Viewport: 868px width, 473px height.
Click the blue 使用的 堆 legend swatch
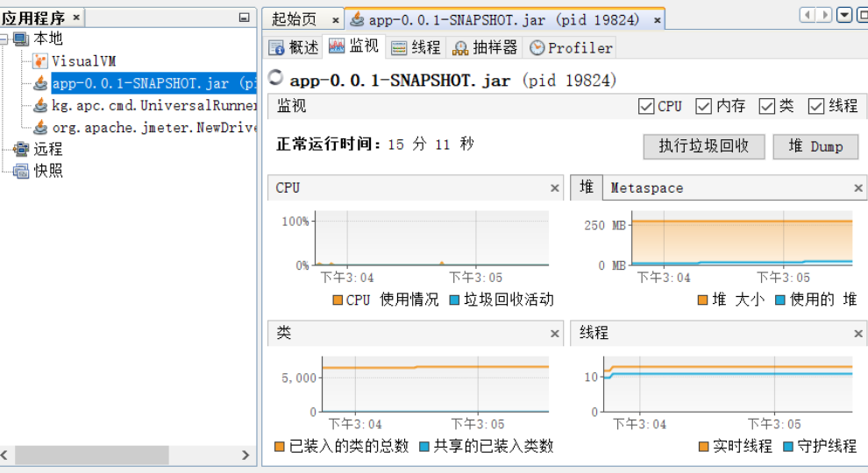click(x=780, y=300)
